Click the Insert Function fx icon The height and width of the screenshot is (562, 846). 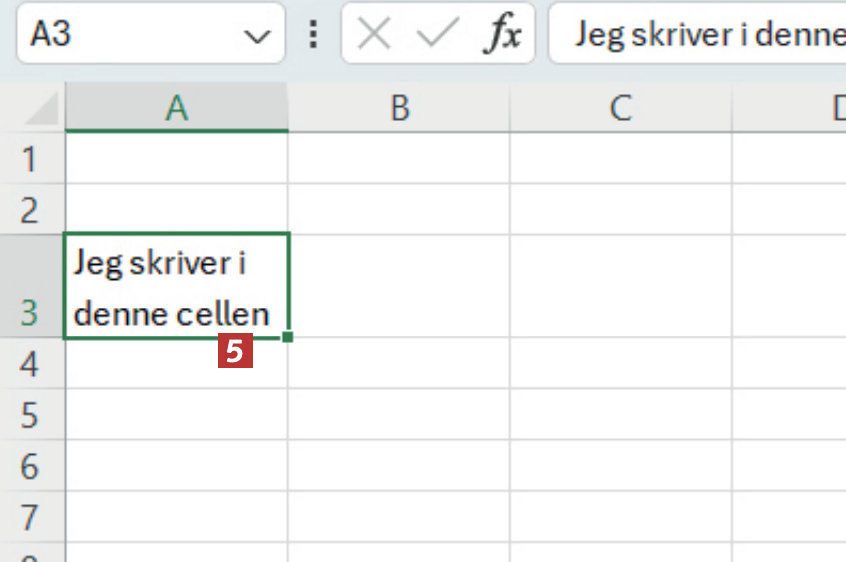502,36
